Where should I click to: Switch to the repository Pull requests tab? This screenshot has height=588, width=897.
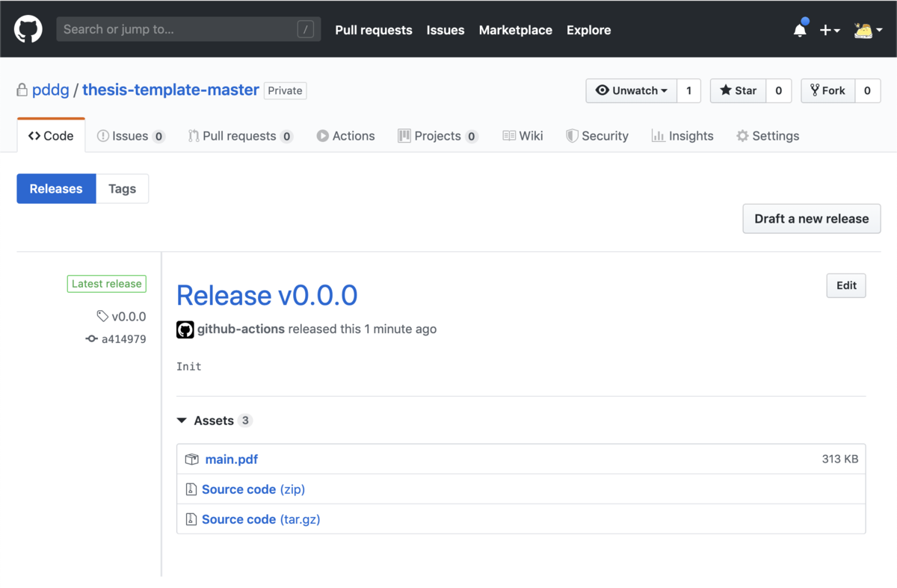pyautogui.click(x=239, y=135)
